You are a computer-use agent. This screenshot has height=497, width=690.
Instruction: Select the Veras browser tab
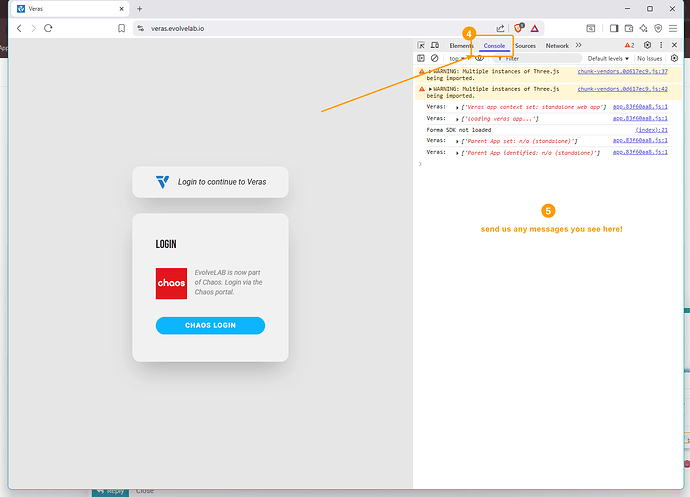70,9
